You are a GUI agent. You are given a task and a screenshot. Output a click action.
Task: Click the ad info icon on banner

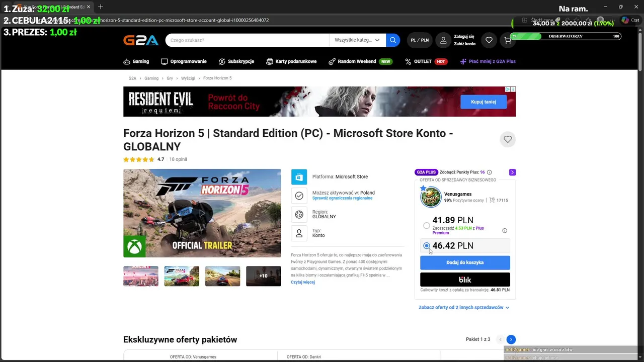(508, 89)
